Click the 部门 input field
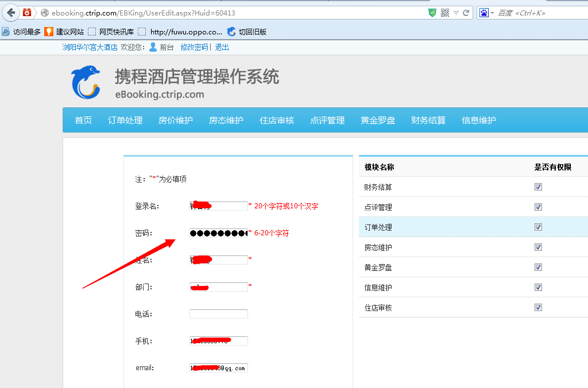 (x=219, y=287)
